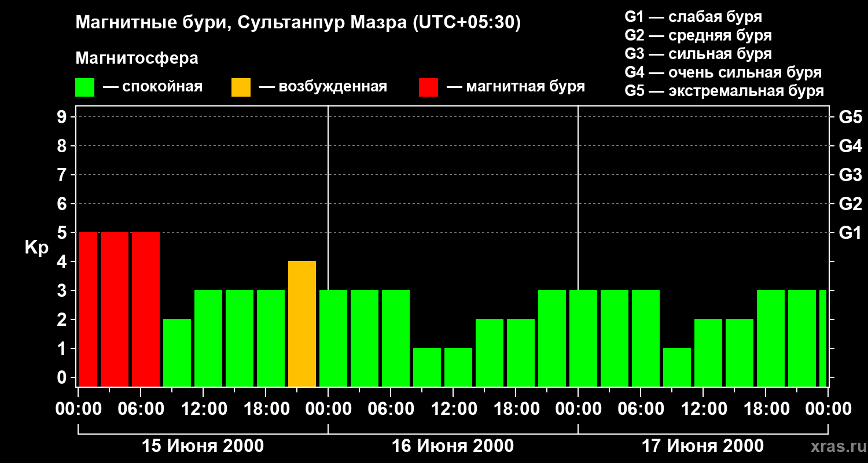Click the '17 Июня 2000' date label
This screenshot has height=463, width=868.
(703, 446)
